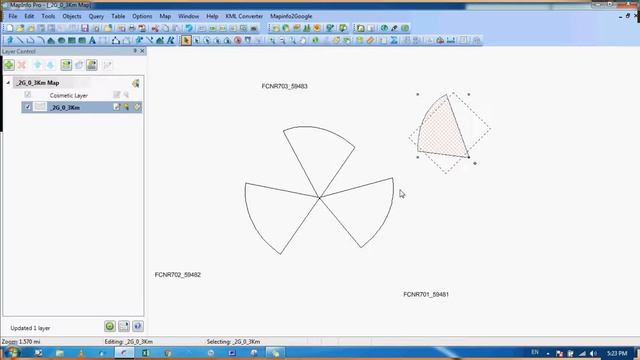This screenshot has width=640, height=360.
Task: Click the blue help button at bottom of Layer Control
Action: click(x=138, y=326)
